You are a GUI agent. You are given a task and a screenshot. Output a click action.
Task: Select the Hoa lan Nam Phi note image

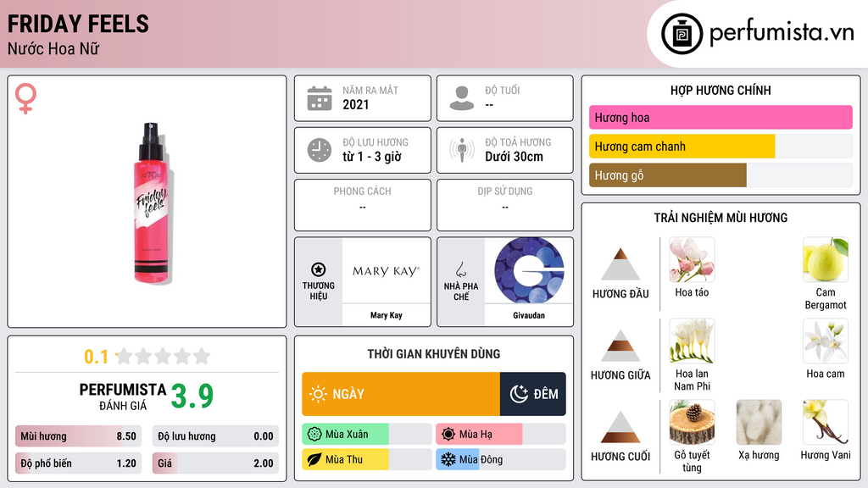[692, 341]
